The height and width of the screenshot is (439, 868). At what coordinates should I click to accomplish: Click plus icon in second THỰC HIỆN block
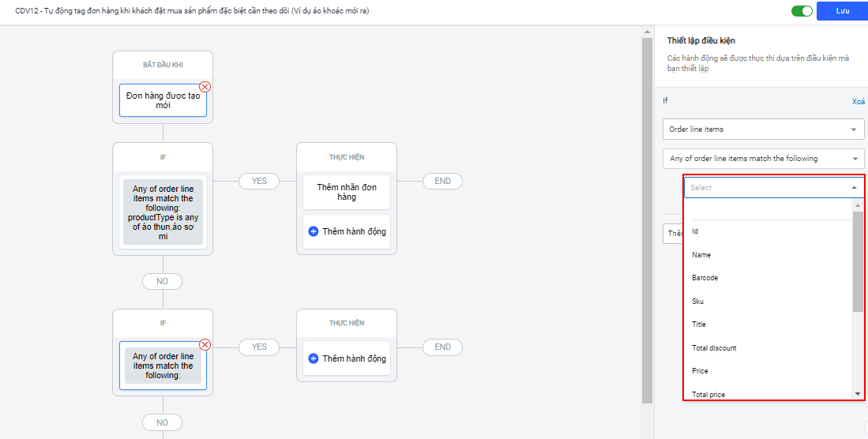click(313, 358)
